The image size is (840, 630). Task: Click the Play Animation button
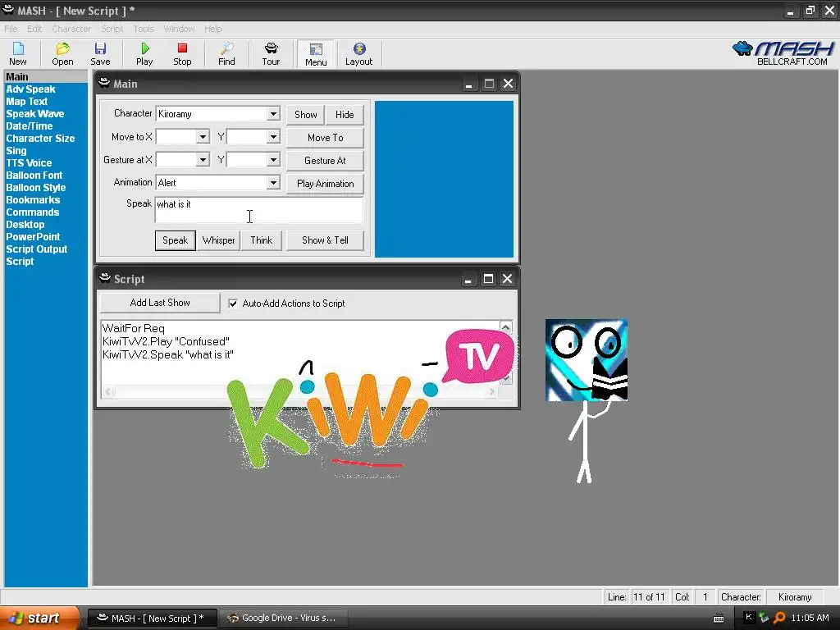[325, 184]
